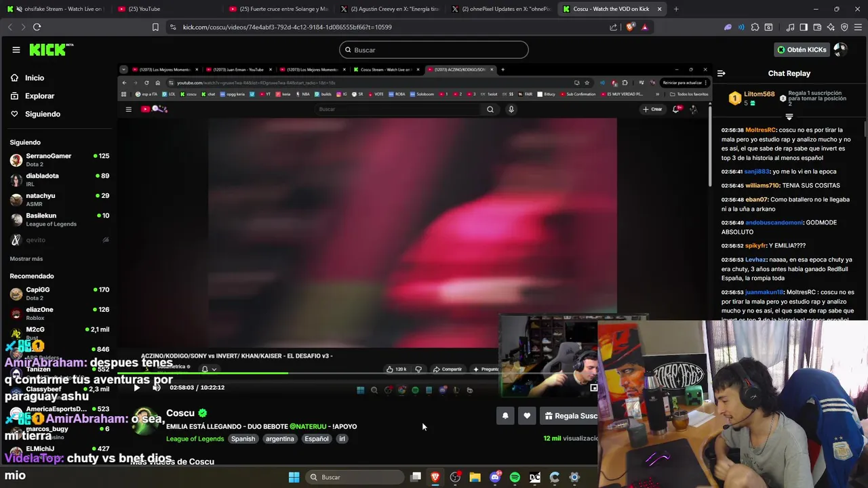The height and width of the screenshot is (488, 868).
Task: Open the League of Legends category link
Action: [195, 439]
